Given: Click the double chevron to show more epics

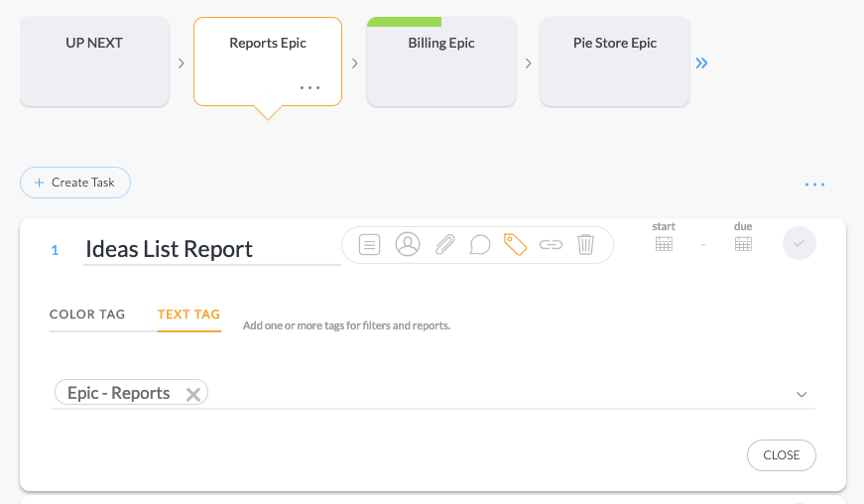Looking at the screenshot, I should click(x=701, y=63).
